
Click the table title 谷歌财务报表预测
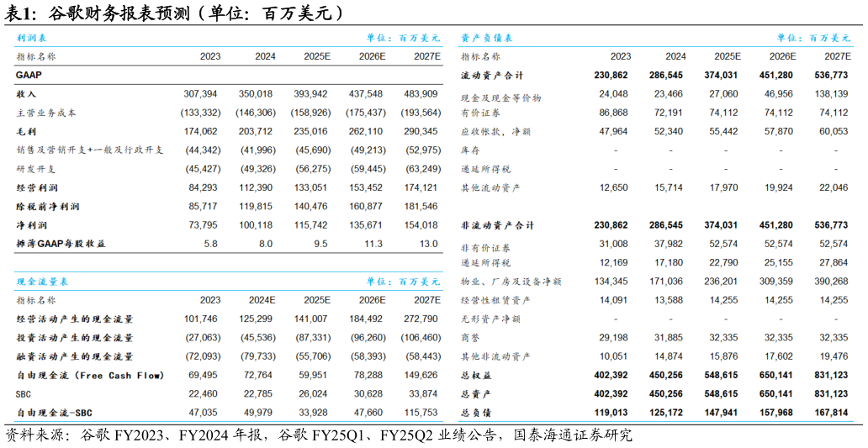(x=119, y=13)
